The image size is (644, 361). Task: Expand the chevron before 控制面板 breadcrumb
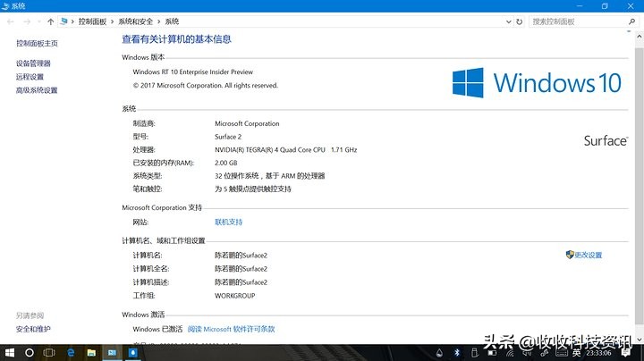pos(72,21)
